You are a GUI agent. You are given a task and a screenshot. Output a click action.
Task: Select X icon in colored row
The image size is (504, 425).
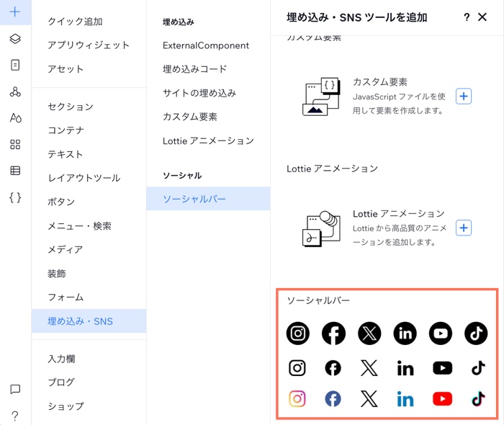point(369,399)
